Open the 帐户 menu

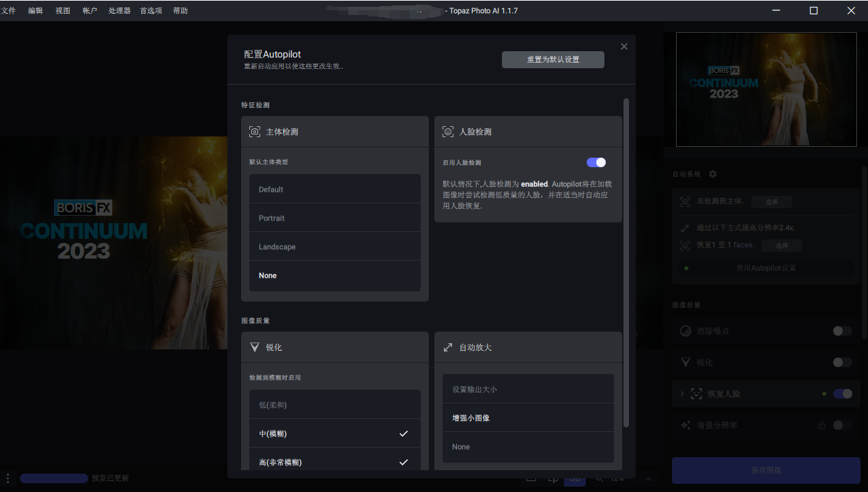(x=89, y=10)
